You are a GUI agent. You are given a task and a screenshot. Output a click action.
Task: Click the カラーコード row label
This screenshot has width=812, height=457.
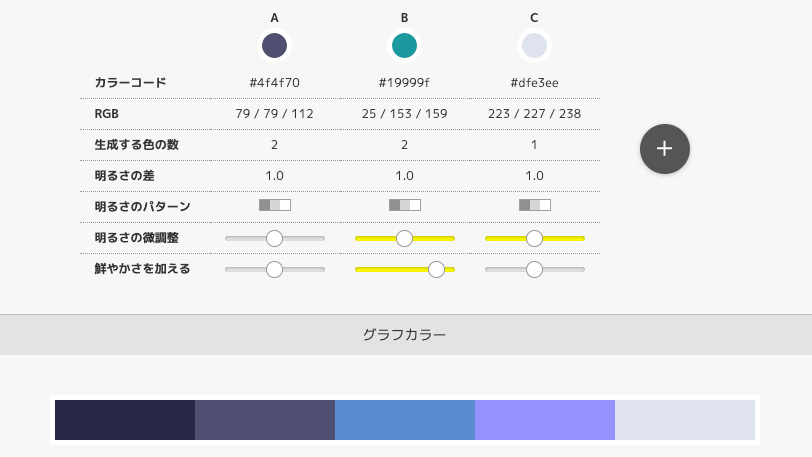coord(130,83)
